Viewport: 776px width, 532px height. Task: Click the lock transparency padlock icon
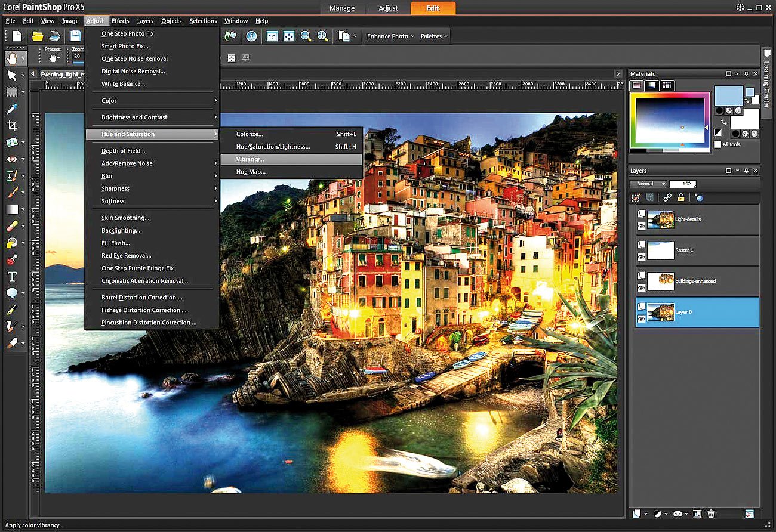point(681,197)
